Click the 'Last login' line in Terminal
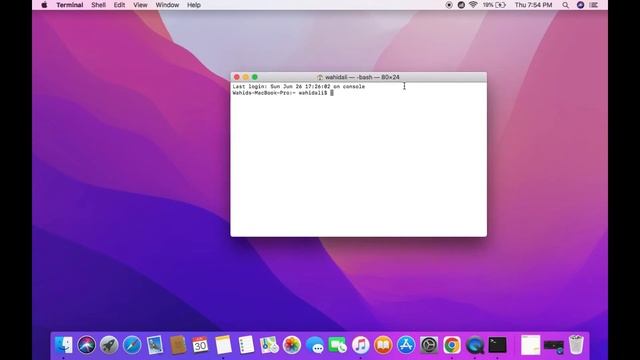This screenshot has height=360, width=640. click(299, 87)
